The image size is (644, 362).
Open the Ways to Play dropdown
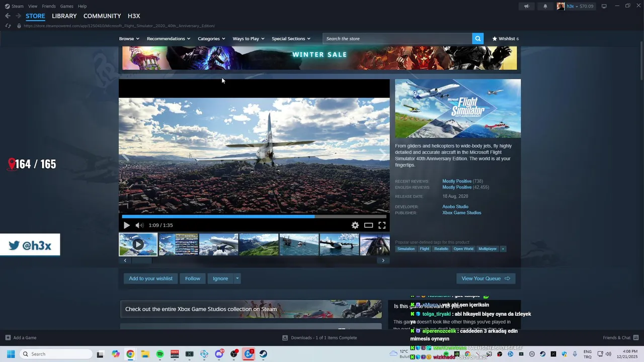(x=249, y=39)
